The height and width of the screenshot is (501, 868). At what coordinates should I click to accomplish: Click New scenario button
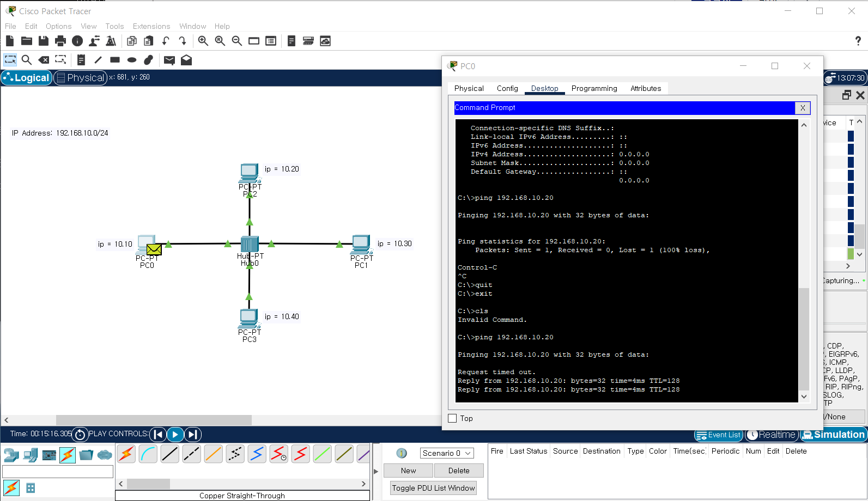(408, 471)
